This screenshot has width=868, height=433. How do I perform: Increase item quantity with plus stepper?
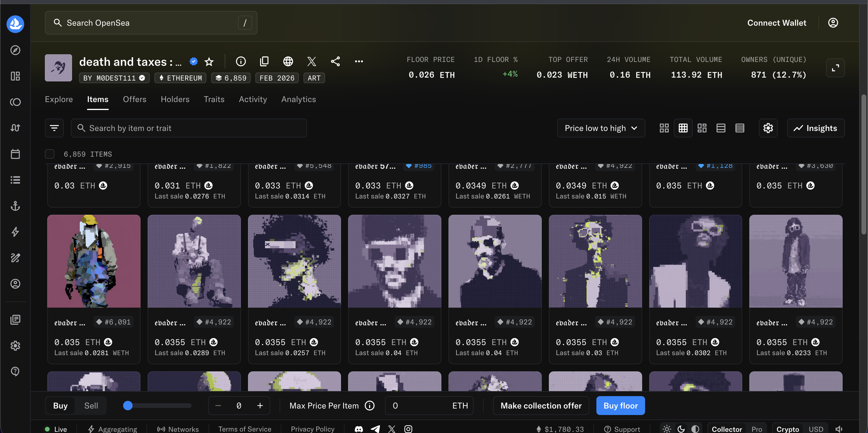260,405
